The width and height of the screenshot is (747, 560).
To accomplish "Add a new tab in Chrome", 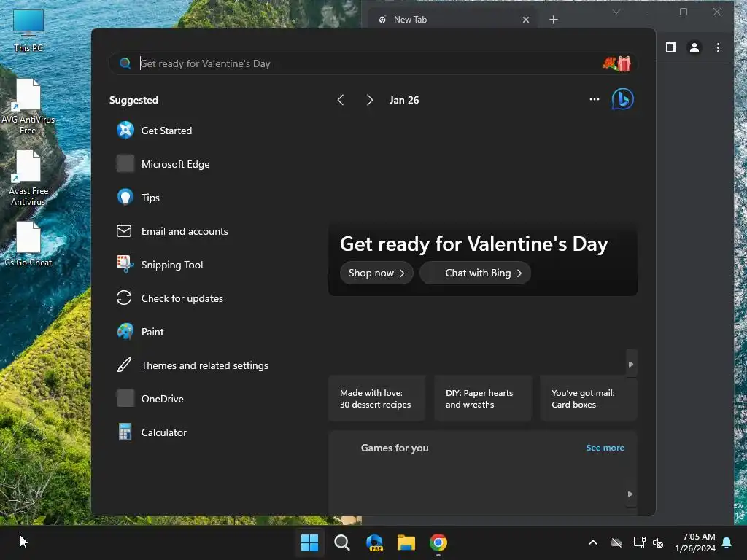I will [x=553, y=20].
